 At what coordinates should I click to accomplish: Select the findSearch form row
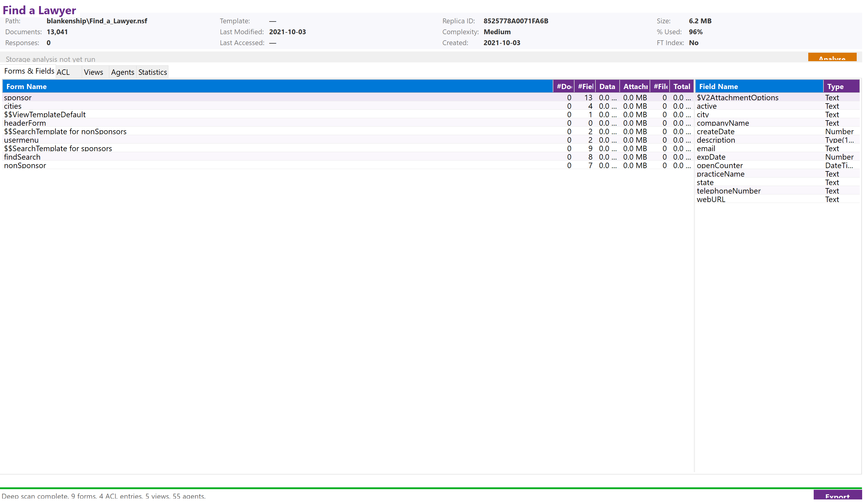click(22, 157)
